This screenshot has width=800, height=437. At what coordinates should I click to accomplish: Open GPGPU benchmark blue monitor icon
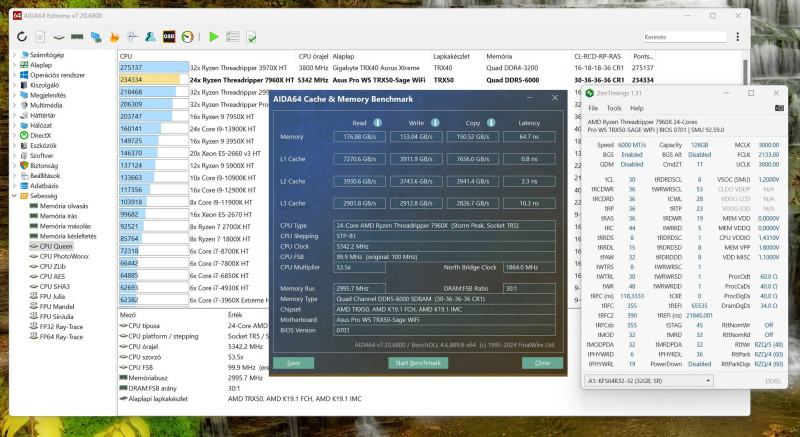pyautogui.click(x=96, y=37)
